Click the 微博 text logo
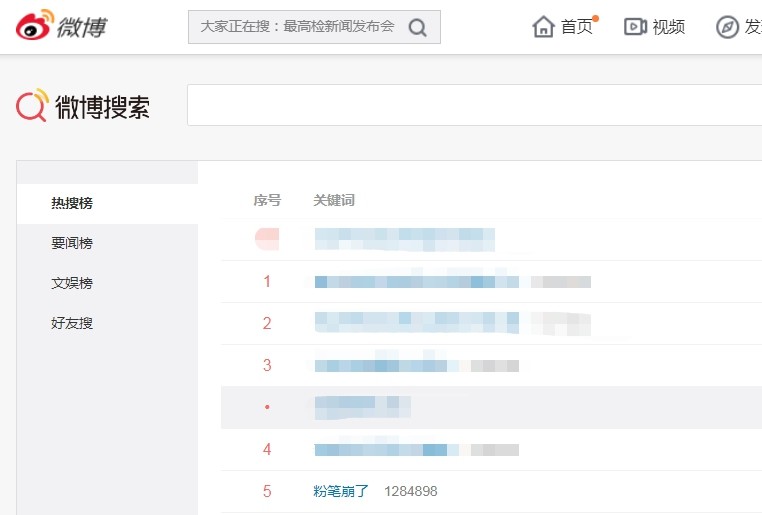Viewport: 762px width, 515px height. click(x=82, y=27)
